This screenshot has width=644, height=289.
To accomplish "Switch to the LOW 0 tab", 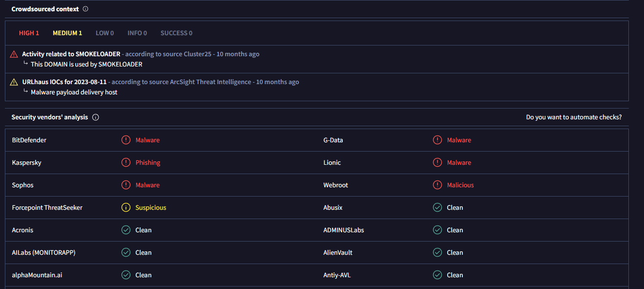I will (104, 33).
